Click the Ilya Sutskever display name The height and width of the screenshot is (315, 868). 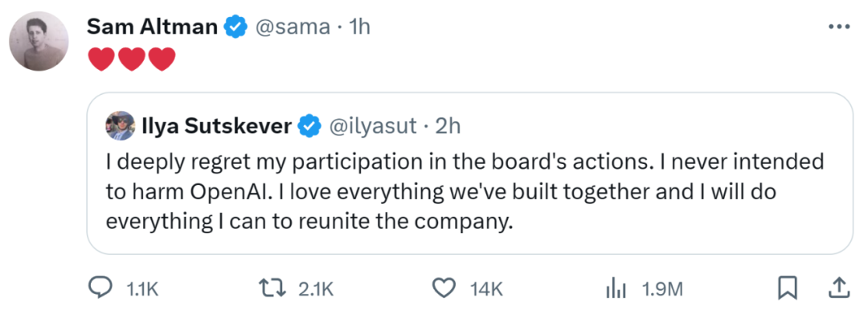pos(217,127)
